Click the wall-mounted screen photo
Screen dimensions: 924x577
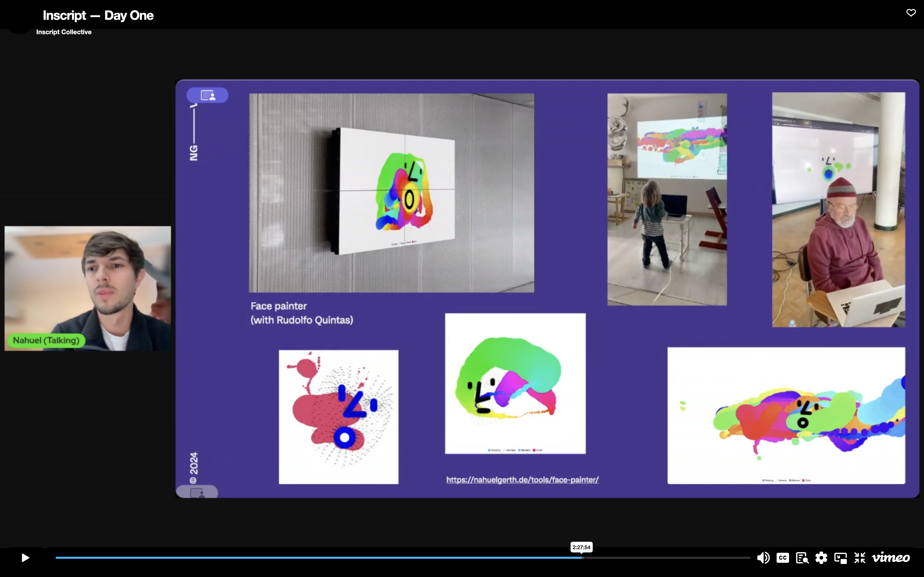(391, 193)
